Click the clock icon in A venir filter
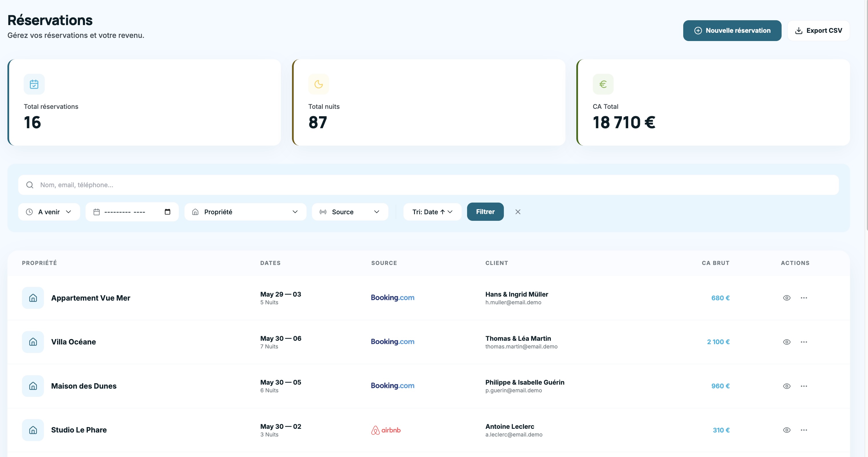This screenshot has width=868, height=457. point(29,212)
